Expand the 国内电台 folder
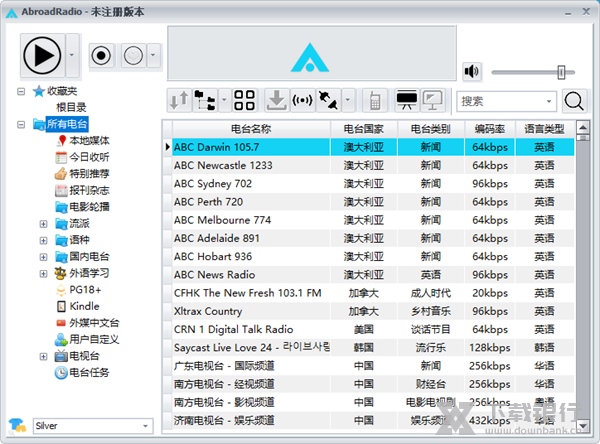600x444 pixels. 43,257
